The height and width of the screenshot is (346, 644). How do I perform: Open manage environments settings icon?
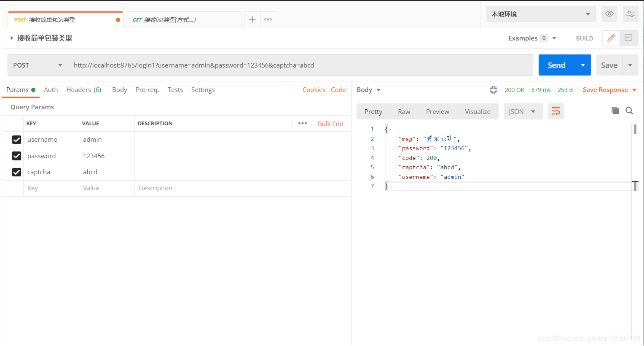pos(630,14)
